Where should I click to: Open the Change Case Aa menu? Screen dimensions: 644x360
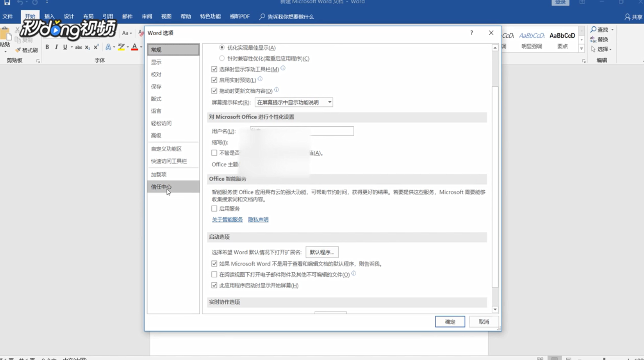(126, 33)
